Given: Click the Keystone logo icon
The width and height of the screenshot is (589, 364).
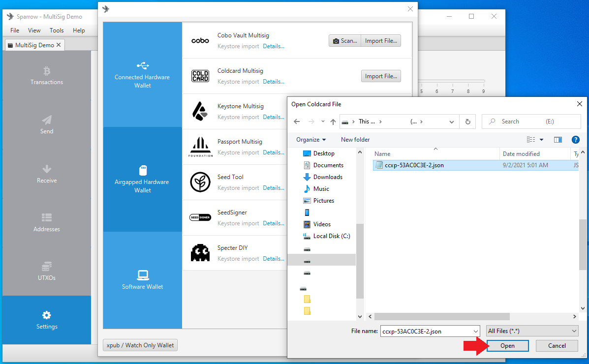Looking at the screenshot, I should [x=200, y=111].
